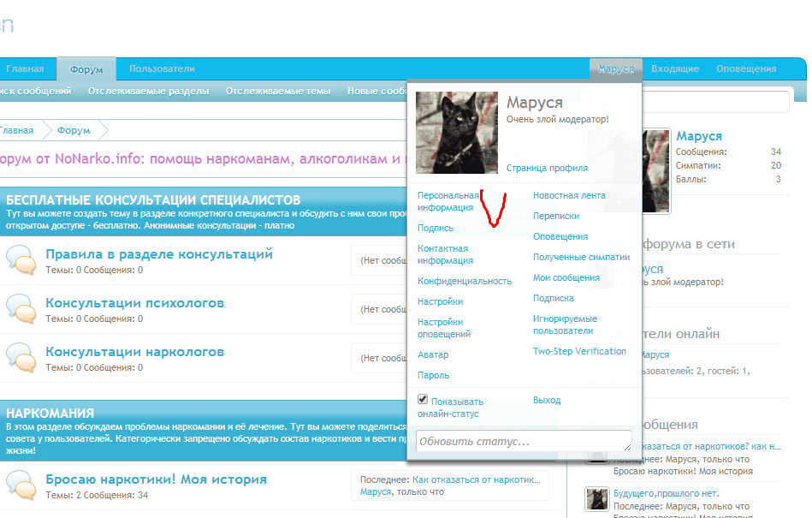Select Отслеживаемые темы in the sub-navigation
Viewport: 812px width, 518px height.
tap(277, 92)
